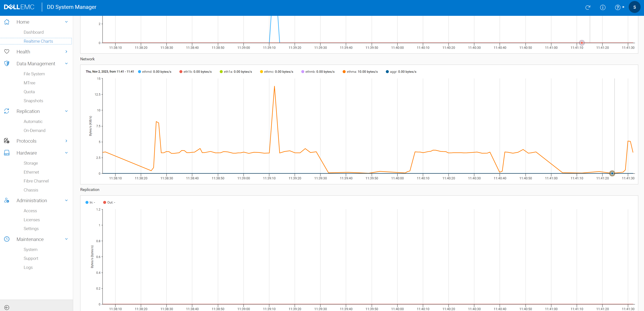Click the refresh icon in the top bar
Viewport: 644px width, 311px height.
click(588, 7)
